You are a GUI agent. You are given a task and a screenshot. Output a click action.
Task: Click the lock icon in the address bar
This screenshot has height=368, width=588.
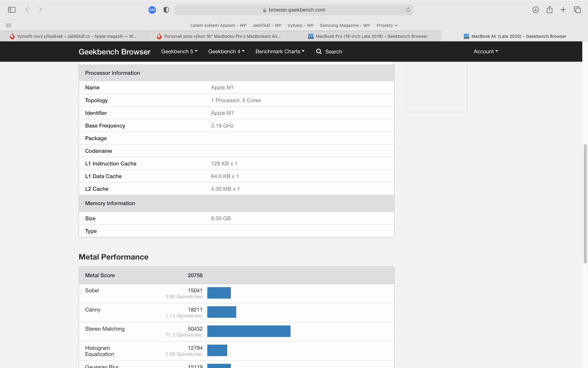(x=265, y=10)
